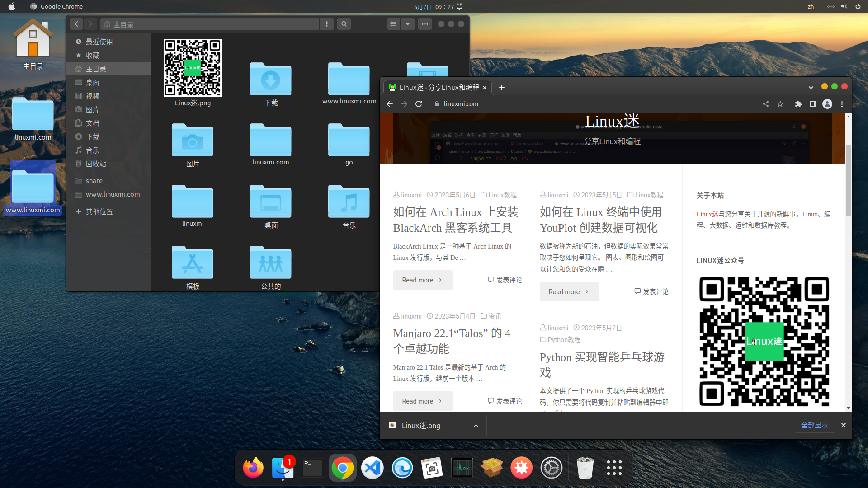Launch the screenshot tool in dock
This screenshot has height=488, width=868.
coord(432,468)
